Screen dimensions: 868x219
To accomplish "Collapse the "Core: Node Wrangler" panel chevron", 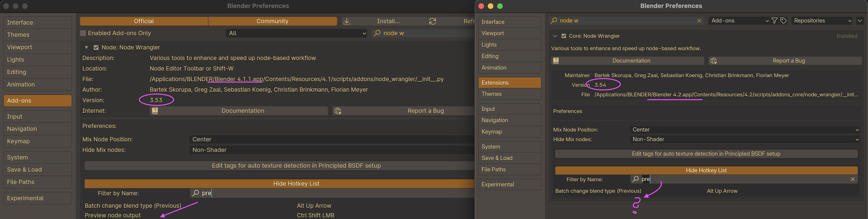I will coord(555,36).
